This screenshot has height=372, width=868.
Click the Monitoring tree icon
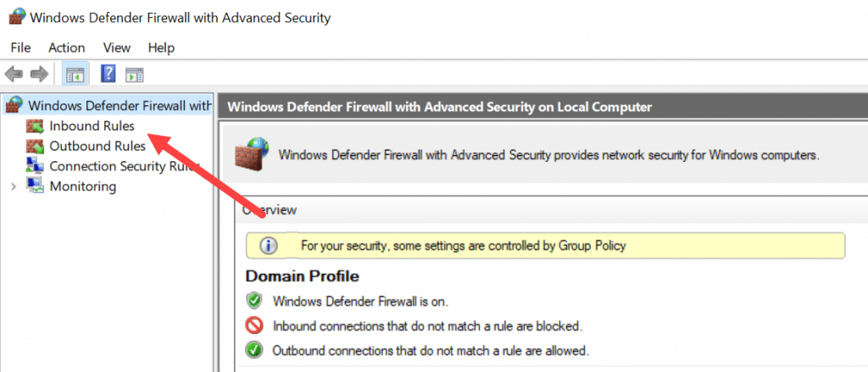pyautogui.click(x=35, y=186)
